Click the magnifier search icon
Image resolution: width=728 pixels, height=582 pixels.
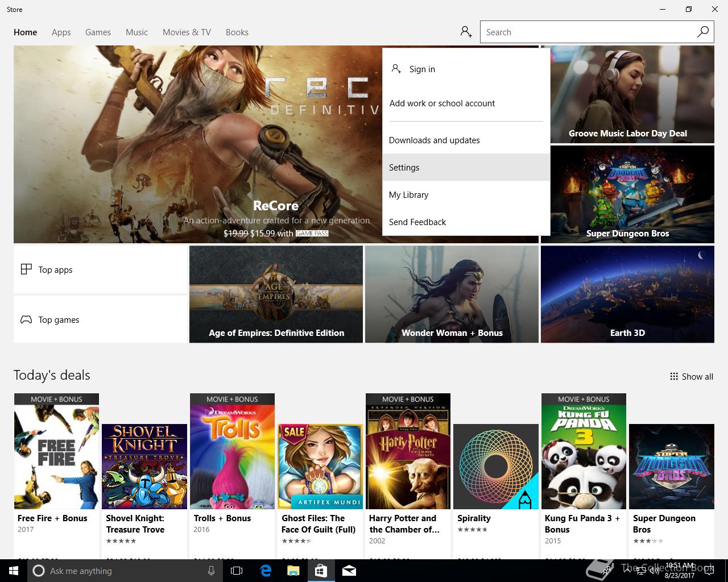point(703,32)
